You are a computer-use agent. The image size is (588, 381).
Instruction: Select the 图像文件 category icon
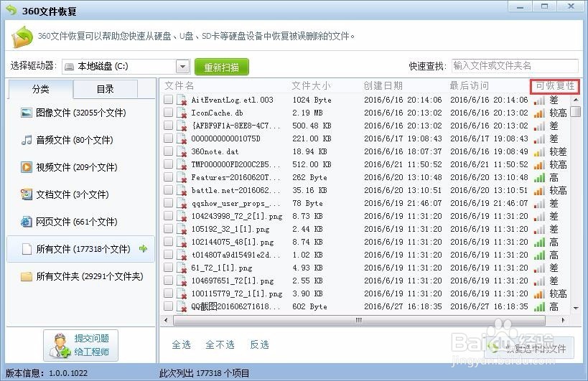click(27, 113)
